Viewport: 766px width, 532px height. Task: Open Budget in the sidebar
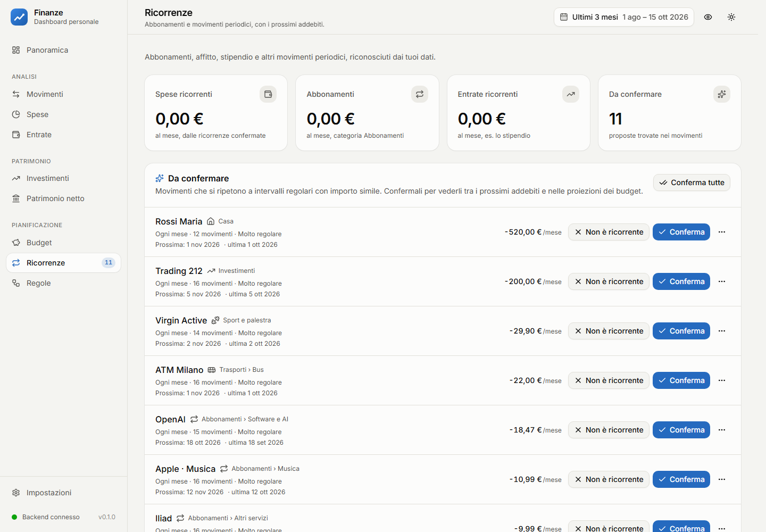[63, 243]
